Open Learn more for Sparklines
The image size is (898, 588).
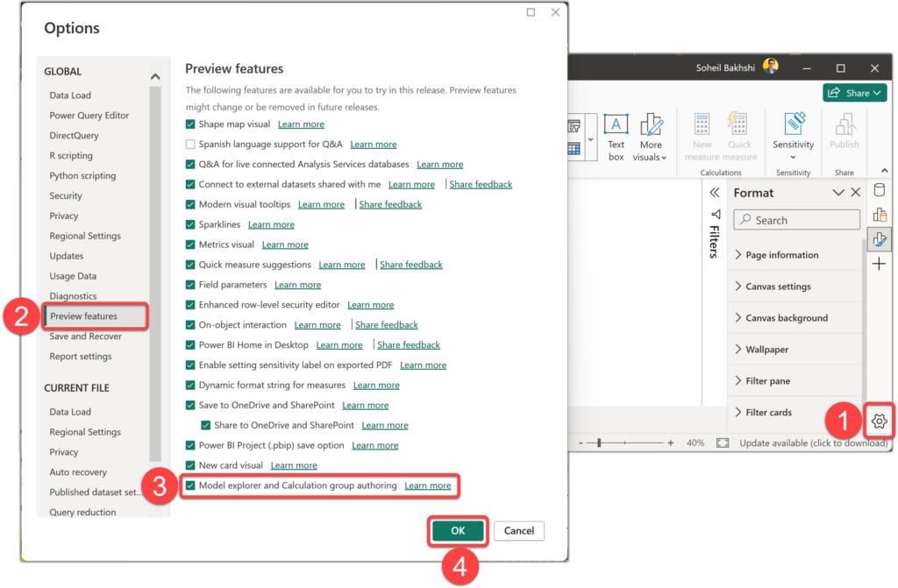pyautogui.click(x=271, y=224)
